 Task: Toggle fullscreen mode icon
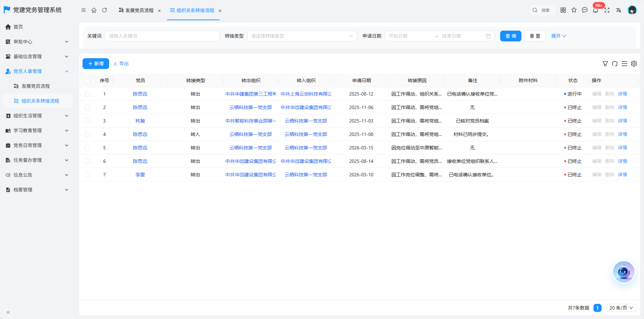pyautogui.click(x=607, y=10)
